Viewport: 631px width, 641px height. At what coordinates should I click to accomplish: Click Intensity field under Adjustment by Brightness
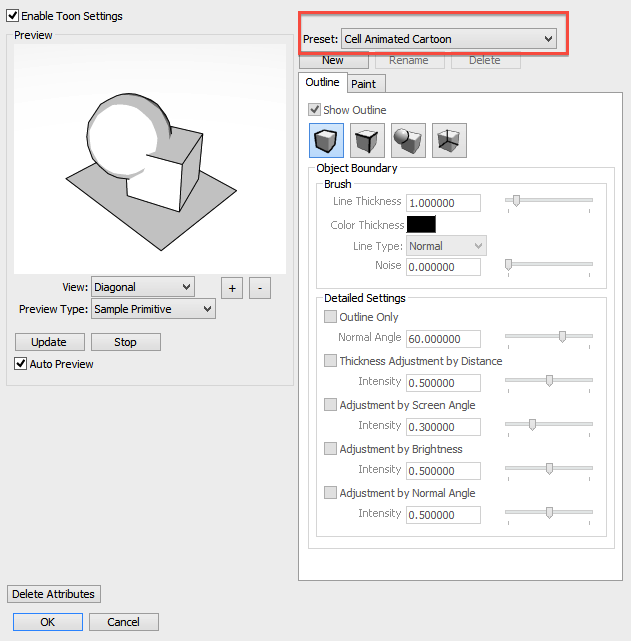[443, 471]
